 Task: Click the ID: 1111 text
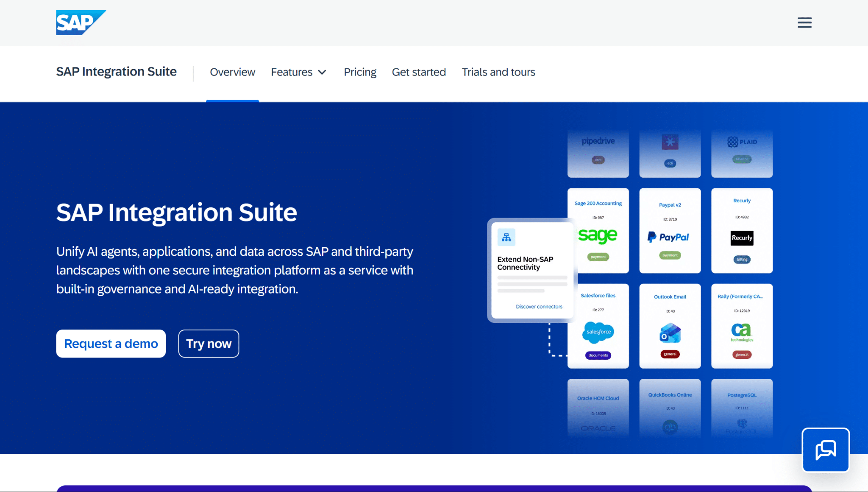click(x=742, y=408)
